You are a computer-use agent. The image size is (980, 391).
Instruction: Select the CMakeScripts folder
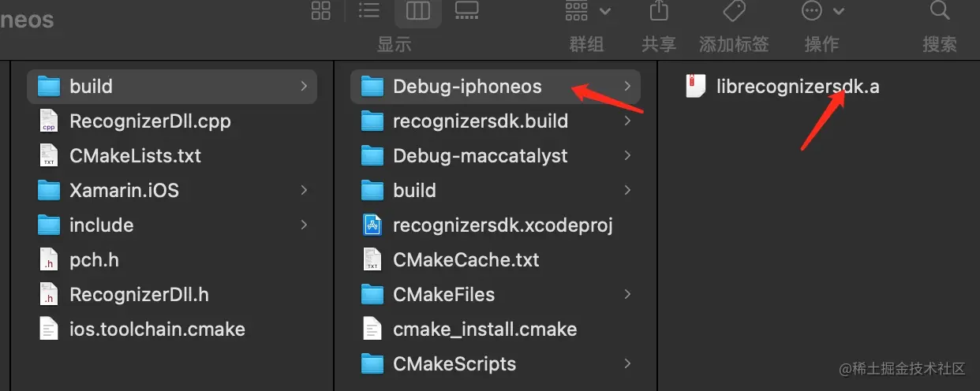[x=454, y=363]
